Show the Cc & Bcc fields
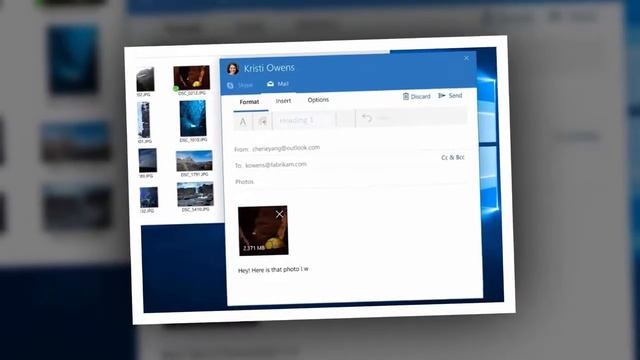This screenshot has width=640, height=360. pyautogui.click(x=453, y=157)
